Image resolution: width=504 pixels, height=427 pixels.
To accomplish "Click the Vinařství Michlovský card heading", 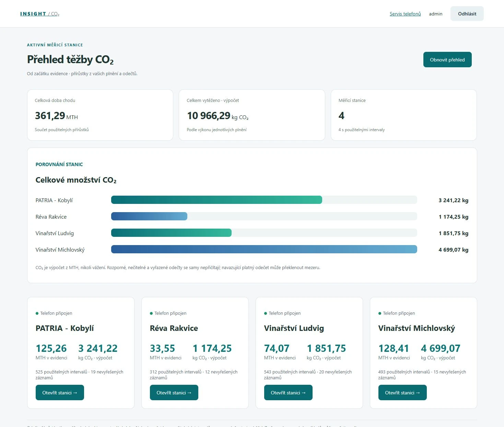I will point(417,328).
